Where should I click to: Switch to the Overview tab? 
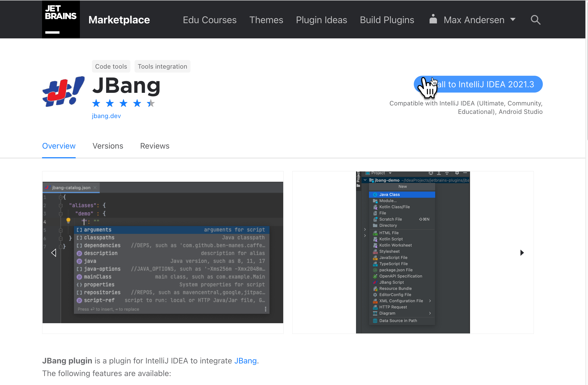(x=59, y=146)
